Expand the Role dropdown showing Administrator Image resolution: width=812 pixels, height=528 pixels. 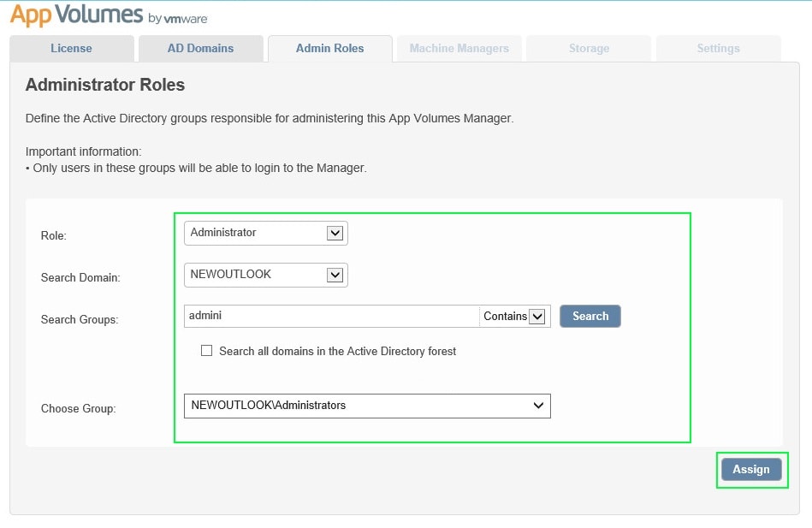[266, 233]
